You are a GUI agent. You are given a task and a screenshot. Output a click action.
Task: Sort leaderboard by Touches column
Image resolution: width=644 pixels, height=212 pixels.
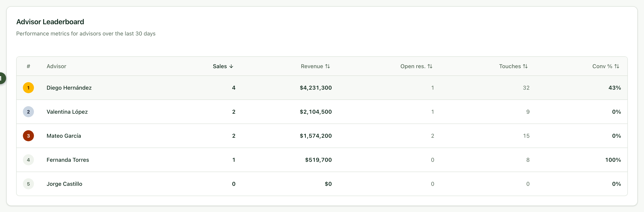pyautogui.click(x=513, y=66)
